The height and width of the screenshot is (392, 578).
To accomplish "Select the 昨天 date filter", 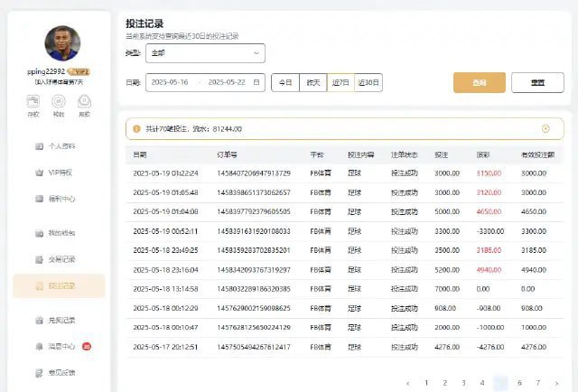I will 312,82.
